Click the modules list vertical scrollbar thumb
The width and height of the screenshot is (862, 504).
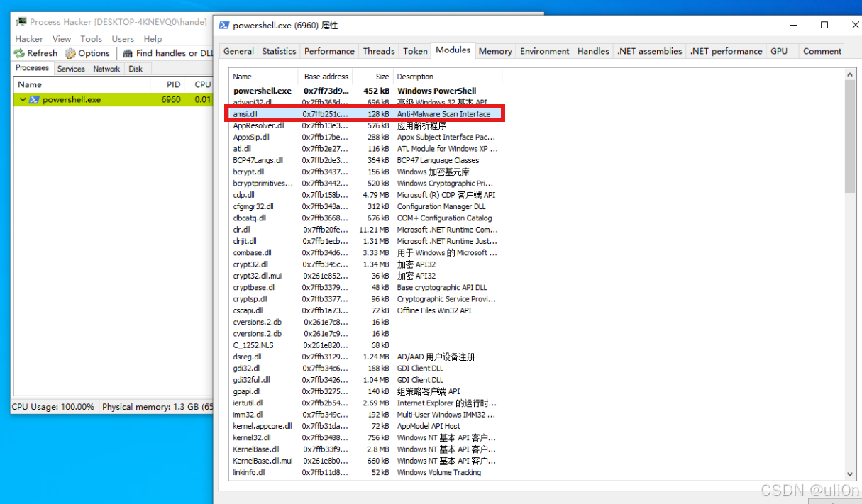click(851, 136)
